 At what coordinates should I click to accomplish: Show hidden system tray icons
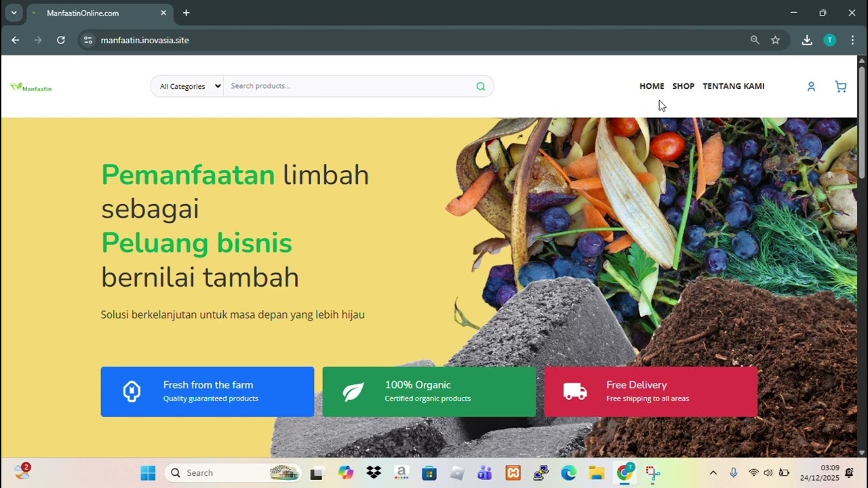[x=713, y=473]
